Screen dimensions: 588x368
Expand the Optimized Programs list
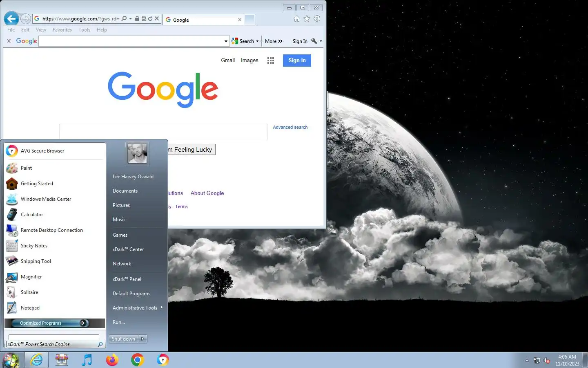55,323
